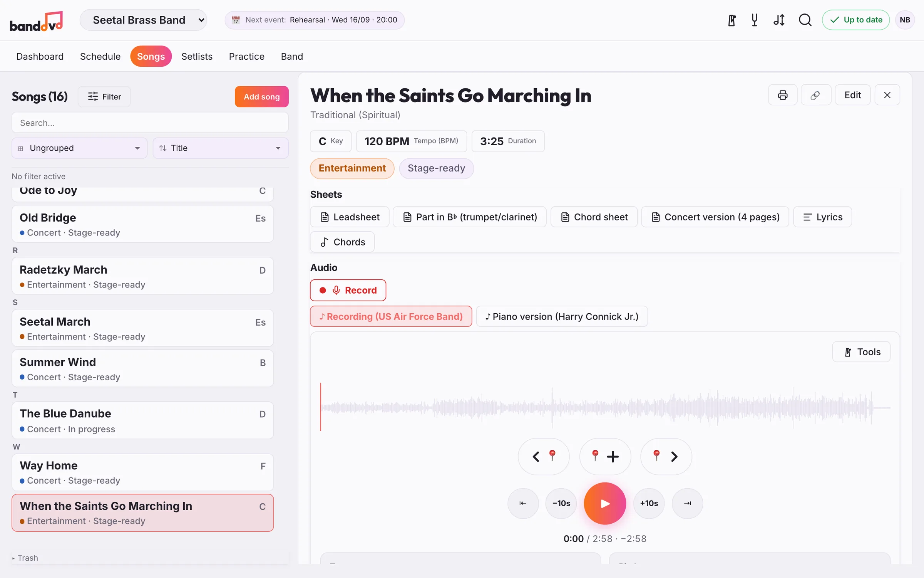Jump to next marker pin
Screen dimensions: 924x578
666,457
